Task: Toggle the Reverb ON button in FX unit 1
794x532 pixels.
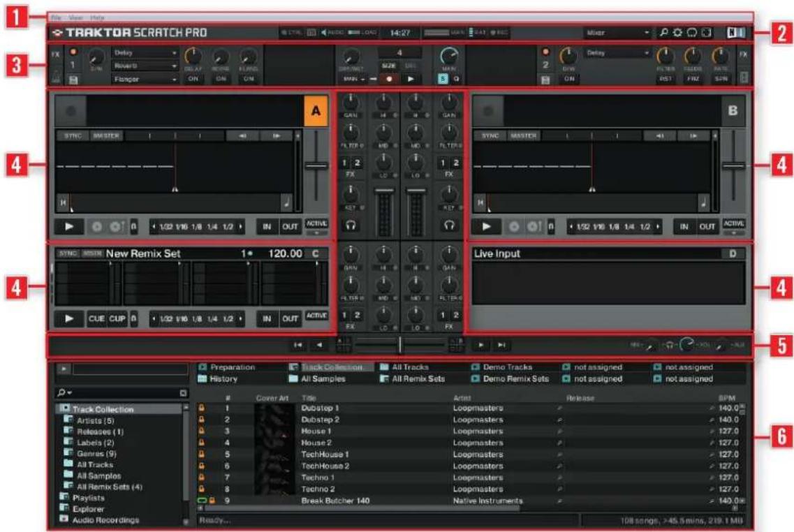Action: [221, 79]
